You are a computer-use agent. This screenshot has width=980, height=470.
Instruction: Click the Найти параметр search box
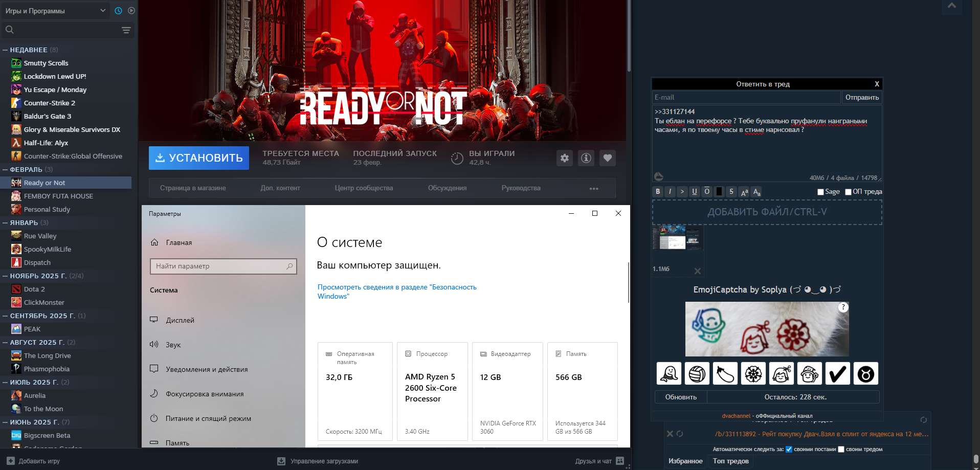tap(223, 266)
